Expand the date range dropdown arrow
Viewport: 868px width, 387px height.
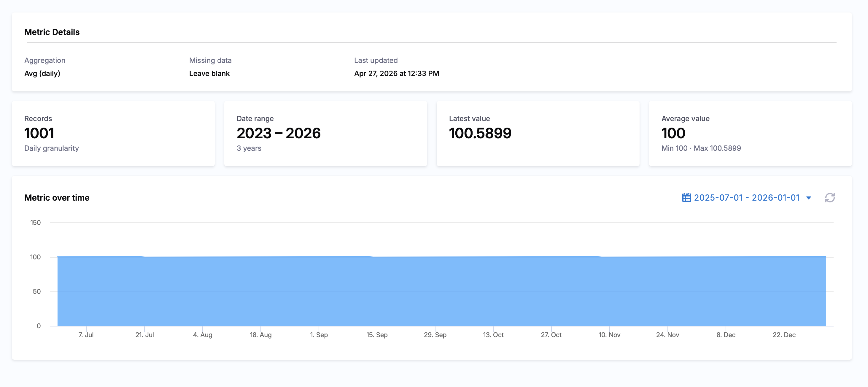click(x=808, y=198)
